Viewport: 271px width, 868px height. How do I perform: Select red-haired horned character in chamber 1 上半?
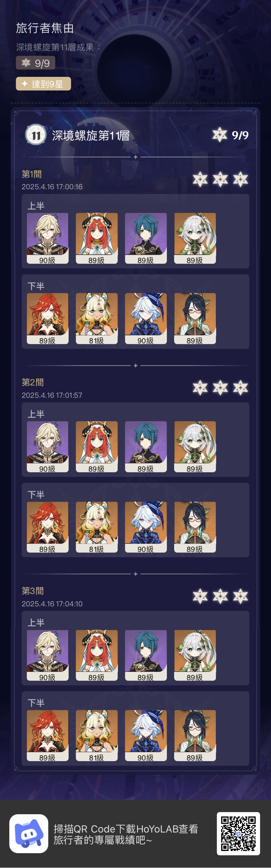pos(97,238)
